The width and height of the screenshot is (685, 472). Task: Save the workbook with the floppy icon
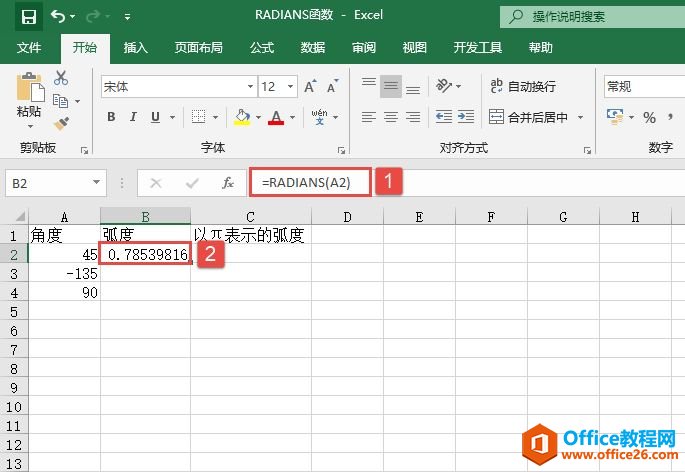(29, 17)
